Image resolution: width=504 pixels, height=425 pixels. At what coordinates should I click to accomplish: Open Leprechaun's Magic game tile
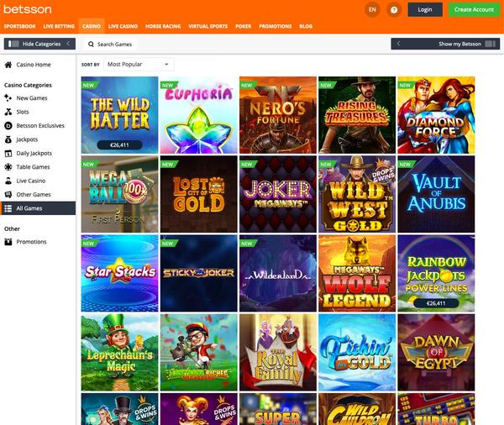(x=119, y=352)
